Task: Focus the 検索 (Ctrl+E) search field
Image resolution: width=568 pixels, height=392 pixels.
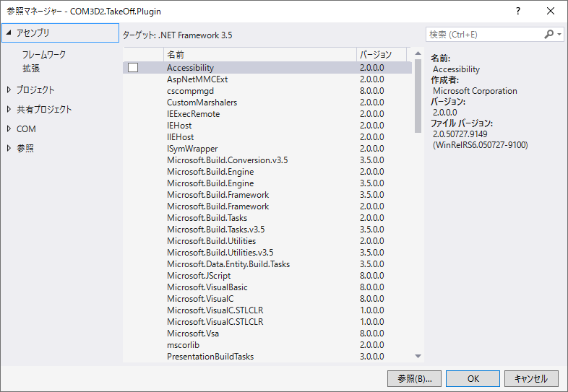Action: click(x=483, y=34)
